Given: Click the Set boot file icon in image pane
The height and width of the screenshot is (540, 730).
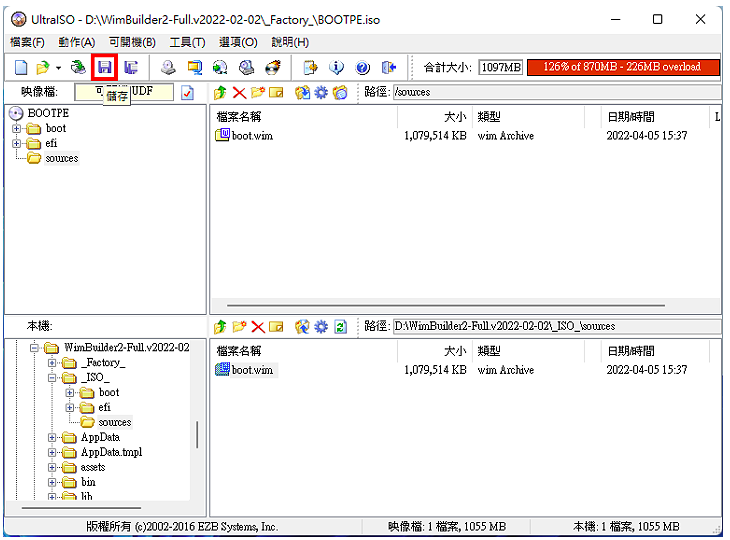Looking at the screenshot, I should (x=340, y=93).
